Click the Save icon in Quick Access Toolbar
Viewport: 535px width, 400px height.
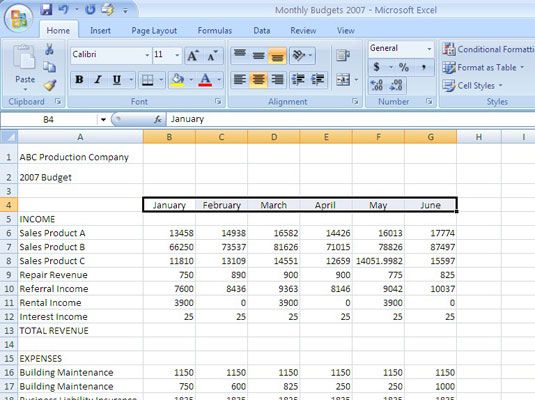(46, 10)
